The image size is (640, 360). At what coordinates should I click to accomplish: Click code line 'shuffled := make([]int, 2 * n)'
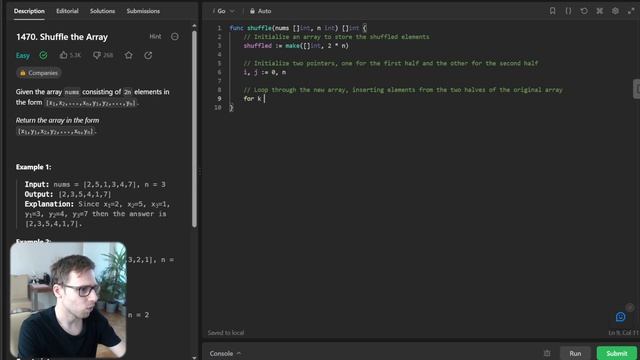click(x=296, y=46)
